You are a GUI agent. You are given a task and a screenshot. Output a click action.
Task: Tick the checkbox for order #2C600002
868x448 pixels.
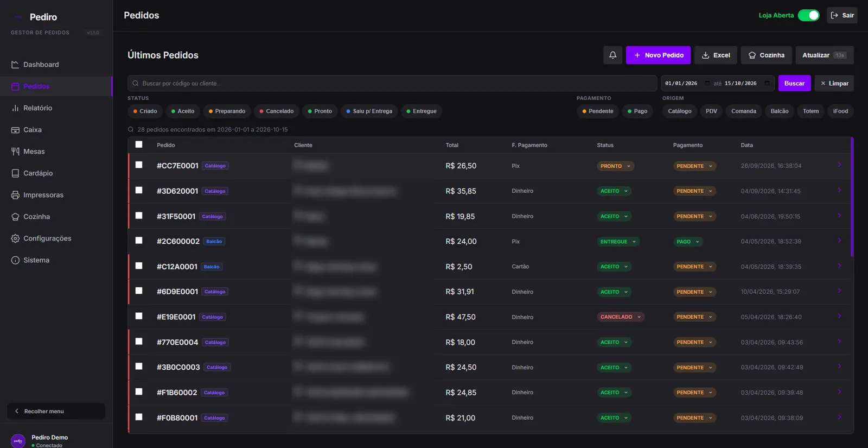coord(139,240)
